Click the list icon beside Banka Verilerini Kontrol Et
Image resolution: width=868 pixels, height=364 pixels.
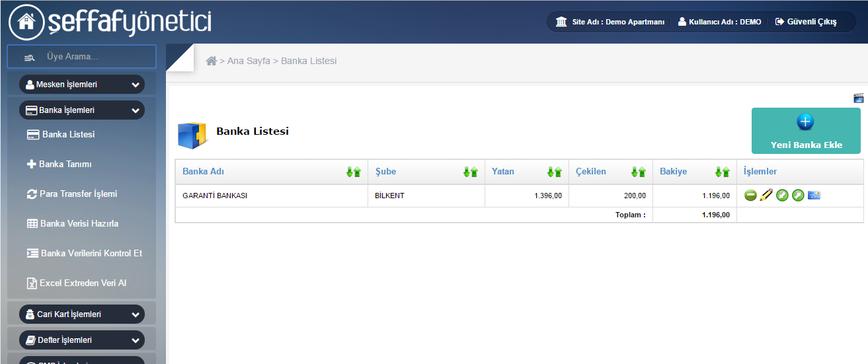point(32,253)
